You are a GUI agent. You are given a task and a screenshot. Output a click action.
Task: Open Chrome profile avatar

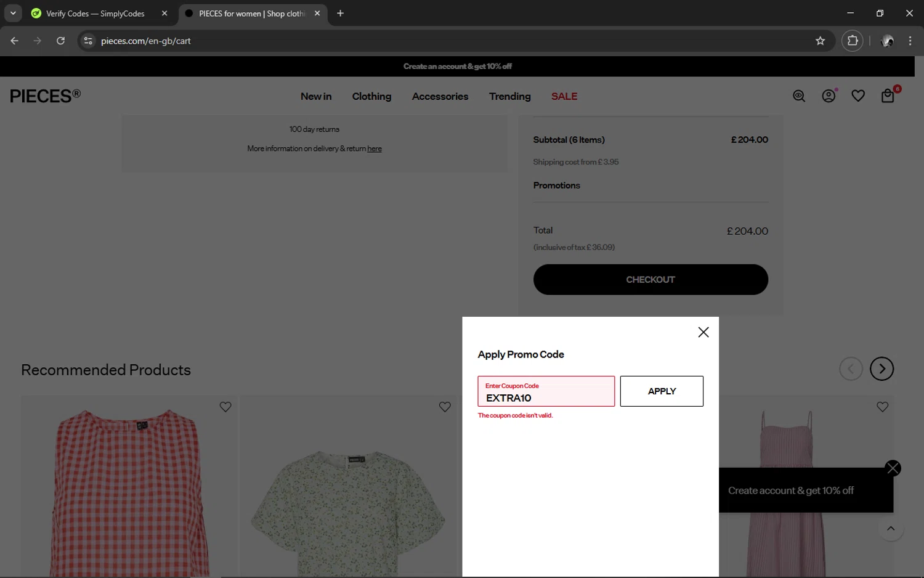tap(888, 41)
